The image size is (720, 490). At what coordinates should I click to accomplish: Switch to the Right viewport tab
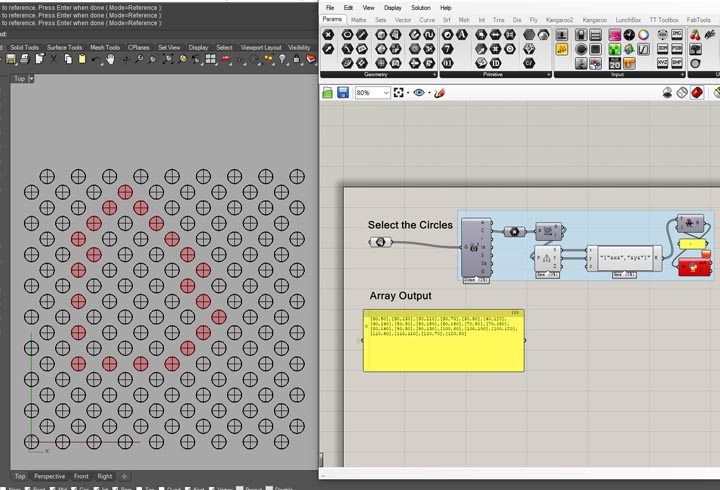105,476
